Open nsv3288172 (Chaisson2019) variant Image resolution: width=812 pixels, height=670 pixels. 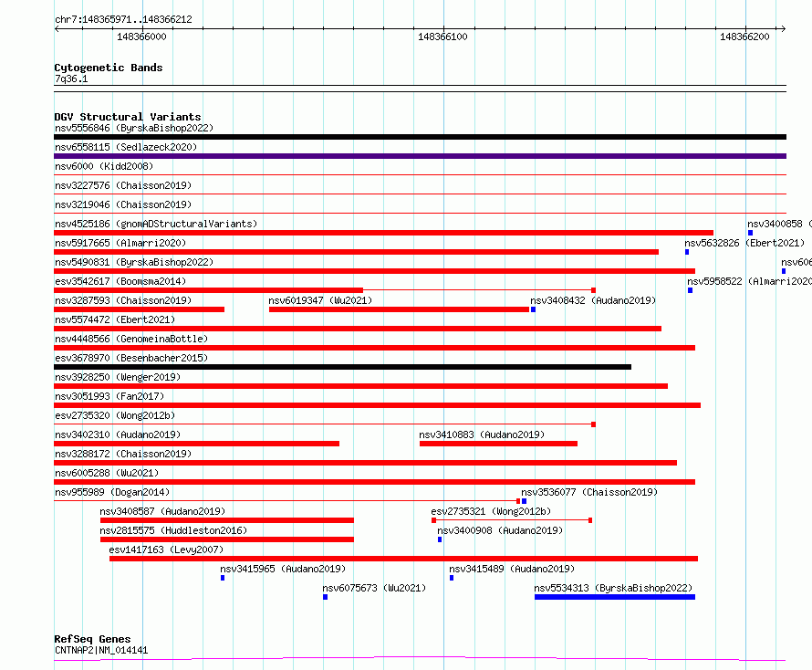coord(123,454)
